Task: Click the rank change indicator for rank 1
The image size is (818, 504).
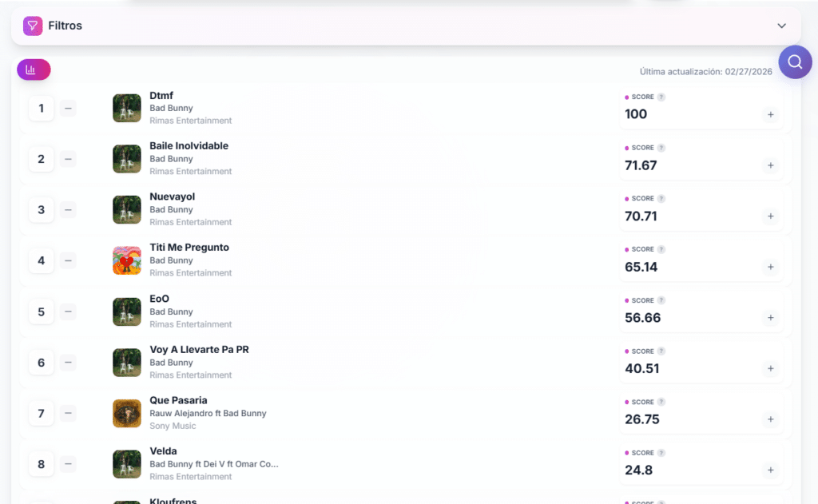Action: pos(68,108)
